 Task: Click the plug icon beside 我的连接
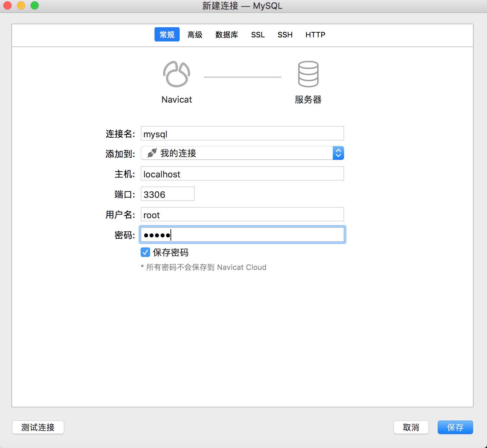pyautogui.click(x=152, y=153)
